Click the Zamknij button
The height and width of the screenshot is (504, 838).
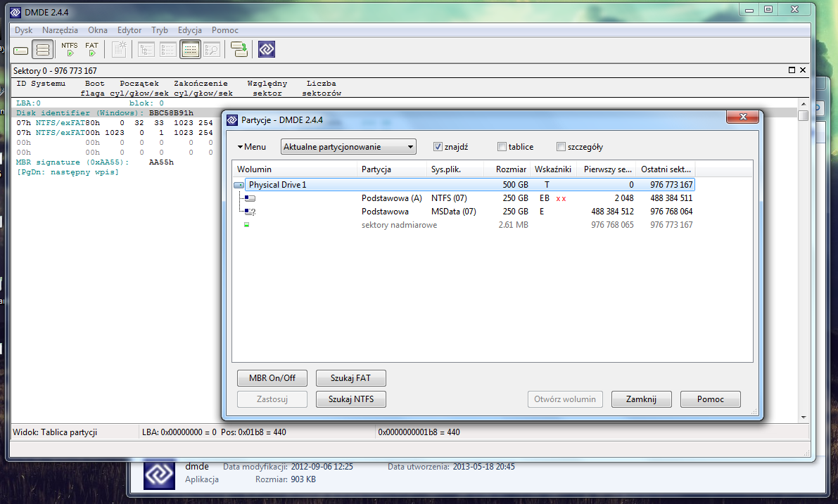click(641, 399)
